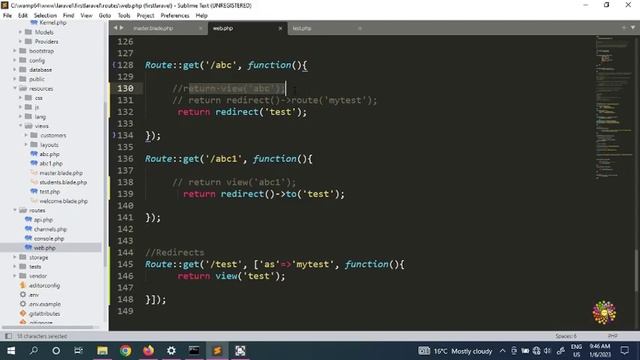Open welcome.blade.php in the sidebar
Screen dimensions: 640x360
point(64,201)
